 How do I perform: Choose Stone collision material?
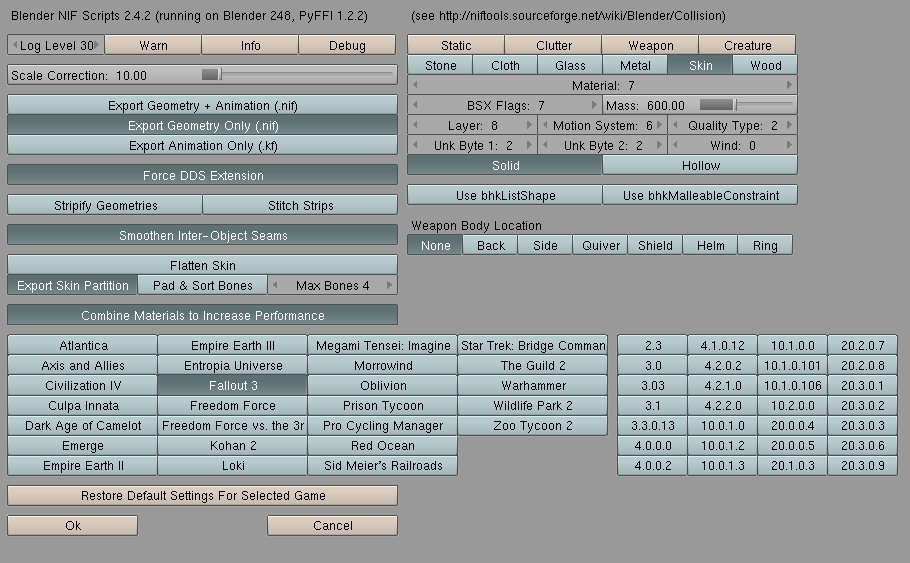coord(440,65)
